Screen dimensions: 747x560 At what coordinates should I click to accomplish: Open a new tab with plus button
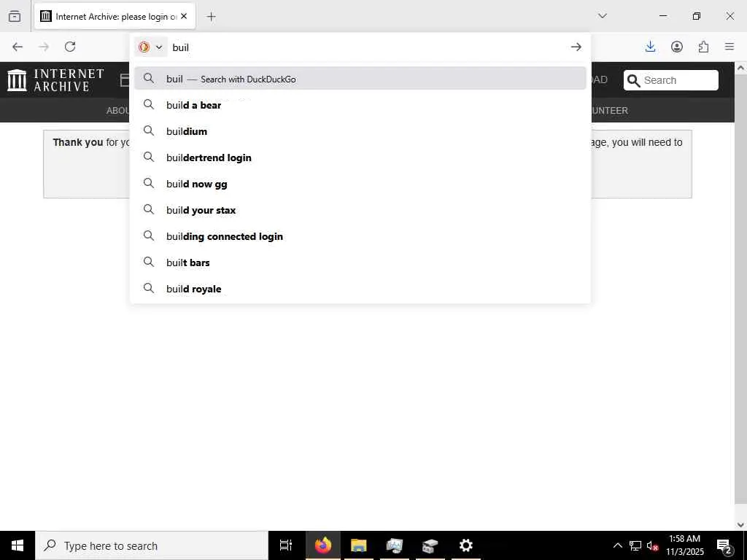point(211,17)
